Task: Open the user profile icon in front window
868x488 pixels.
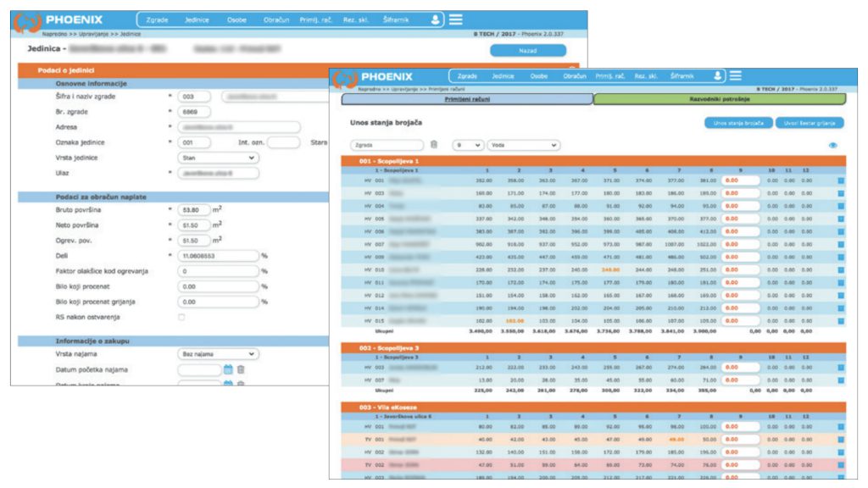Action: (x=718, y=76)
